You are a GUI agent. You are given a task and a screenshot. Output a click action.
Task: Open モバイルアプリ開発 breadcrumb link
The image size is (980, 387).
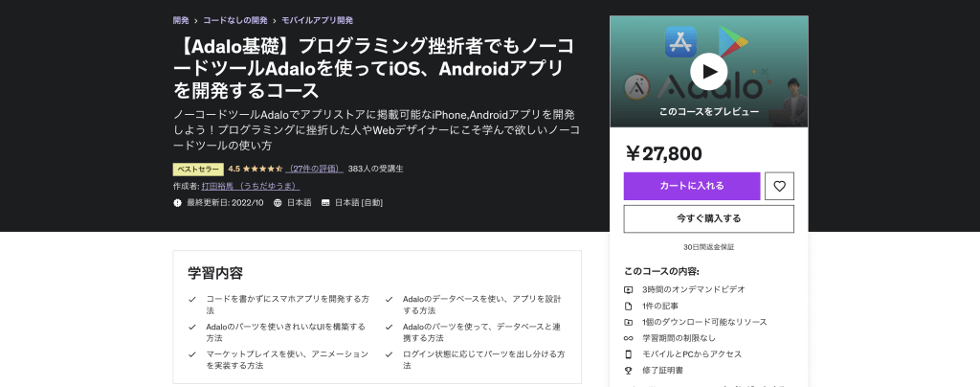[x=318, y=21]
